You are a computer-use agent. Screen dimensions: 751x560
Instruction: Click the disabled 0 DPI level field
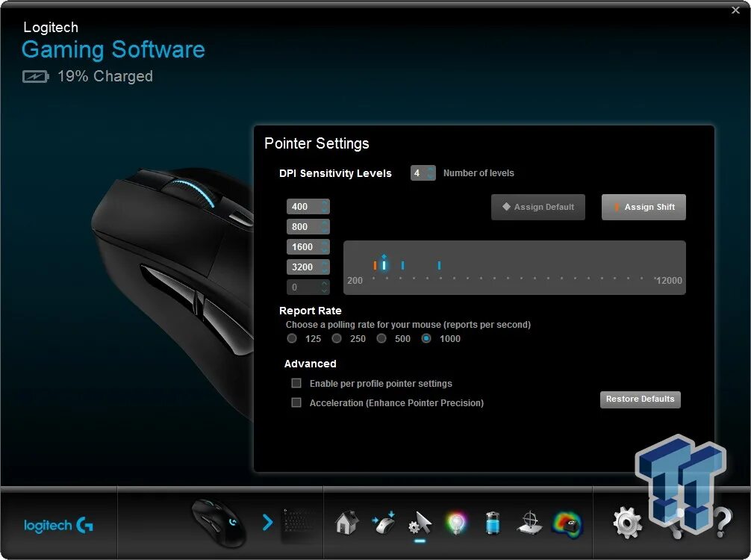[308, 287]
